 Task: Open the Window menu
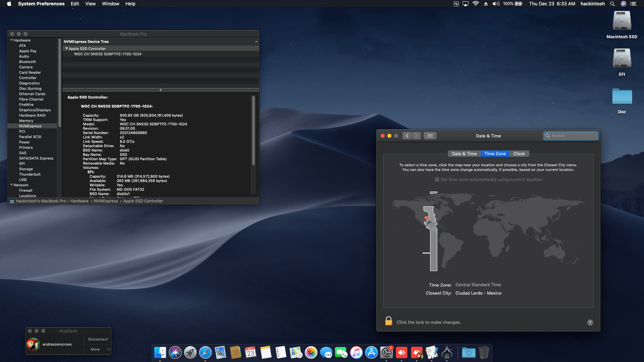coord(110,4)
